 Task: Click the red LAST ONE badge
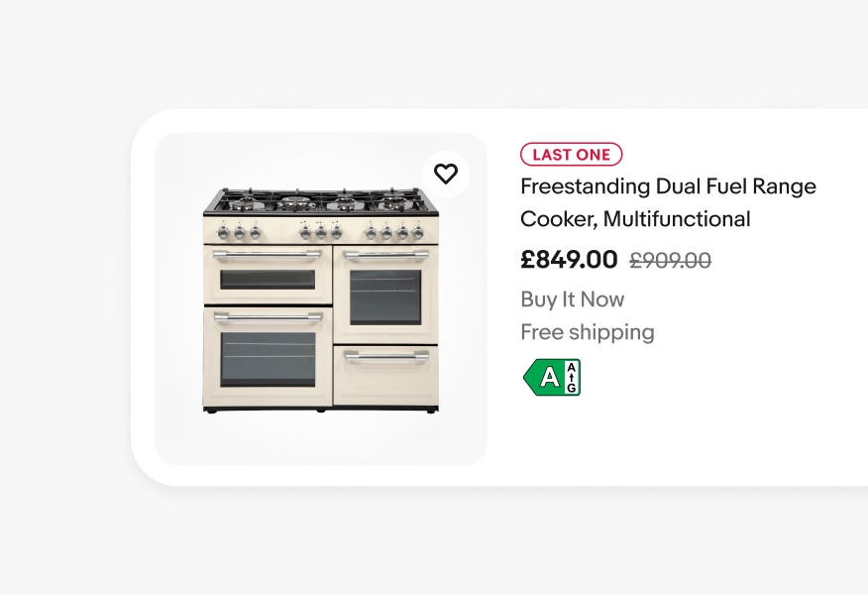point(572,155)
